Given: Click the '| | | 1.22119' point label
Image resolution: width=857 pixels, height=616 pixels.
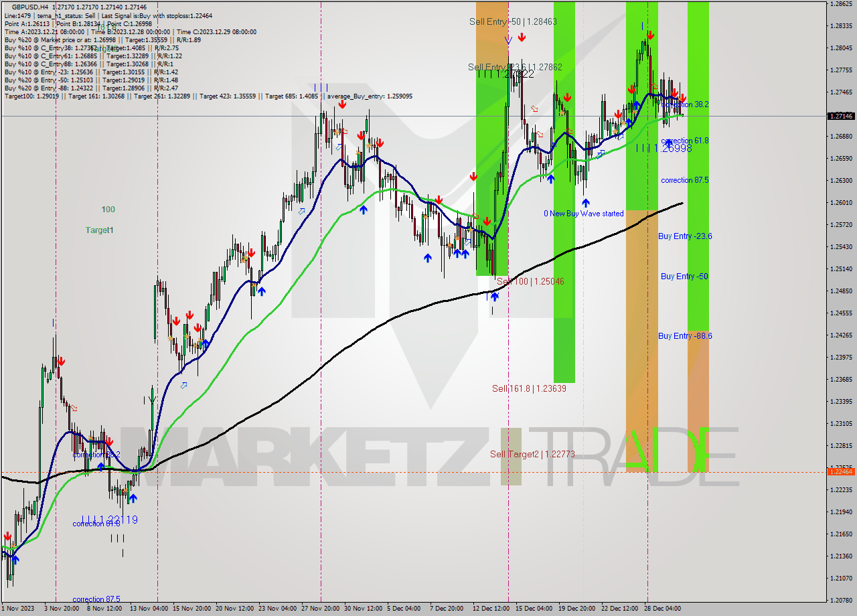Looking at the screenshot, I should 109,519.
